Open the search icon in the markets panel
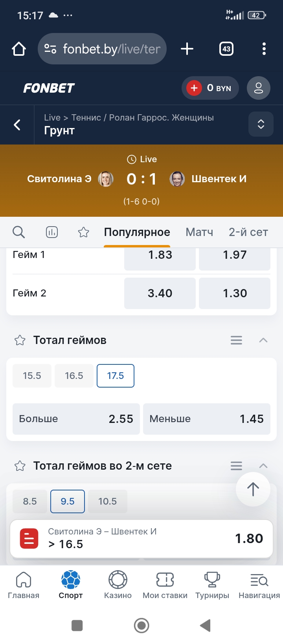The height and width of the screenshot is (644, 283). (x=18, y=232)
